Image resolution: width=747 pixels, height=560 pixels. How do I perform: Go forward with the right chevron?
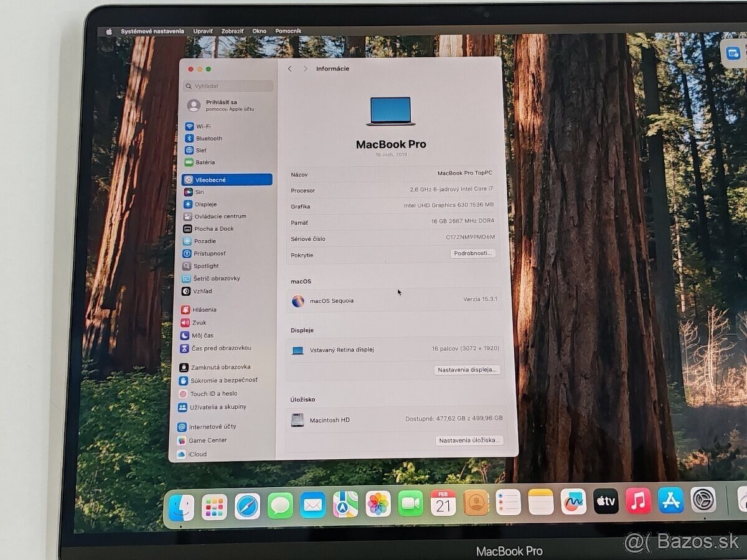305,68
